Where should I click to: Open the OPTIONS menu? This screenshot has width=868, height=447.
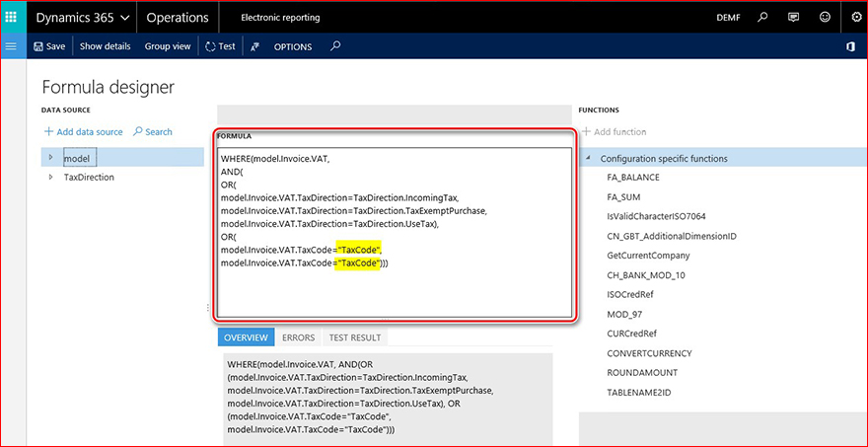point(293,47)
